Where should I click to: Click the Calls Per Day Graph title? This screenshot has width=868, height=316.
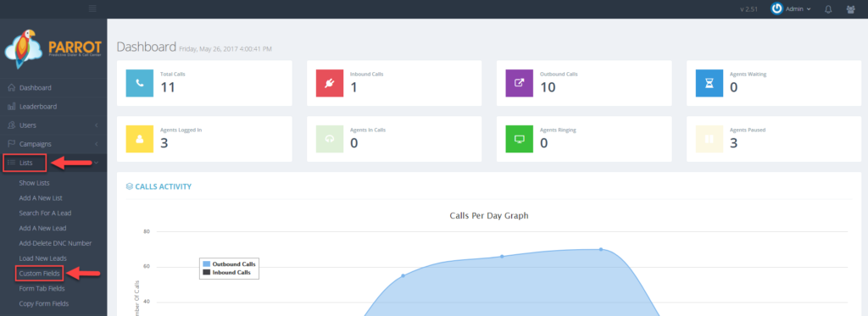tap(489, 216)
